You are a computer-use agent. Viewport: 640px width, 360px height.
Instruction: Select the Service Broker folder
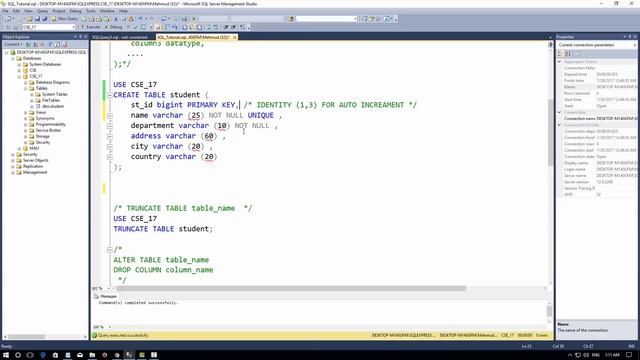pos(48,130)
